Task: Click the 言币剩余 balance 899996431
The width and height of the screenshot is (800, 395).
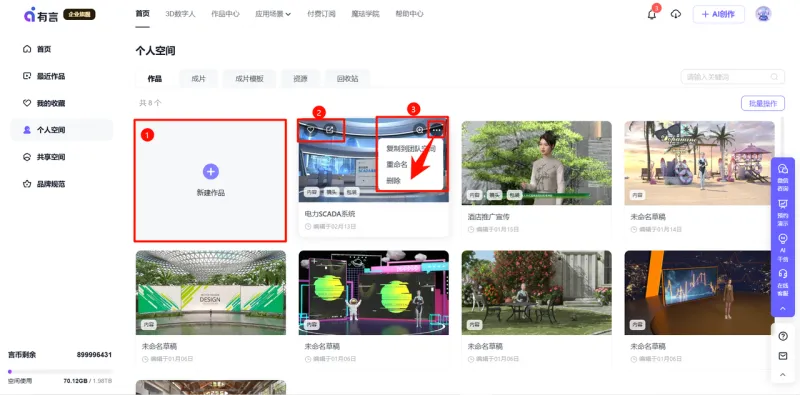Action: pyautogui.click(x=94, y=355)
